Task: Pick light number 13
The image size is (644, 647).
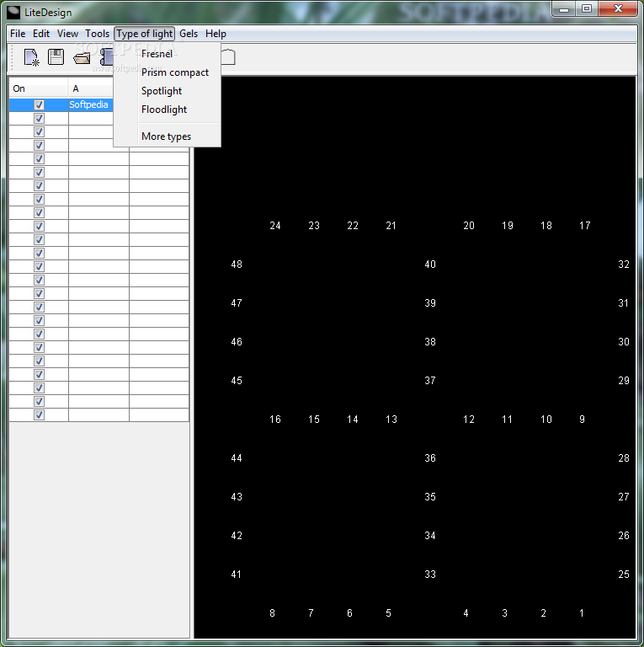Action: pyautogui.click(x=391, y=420)
